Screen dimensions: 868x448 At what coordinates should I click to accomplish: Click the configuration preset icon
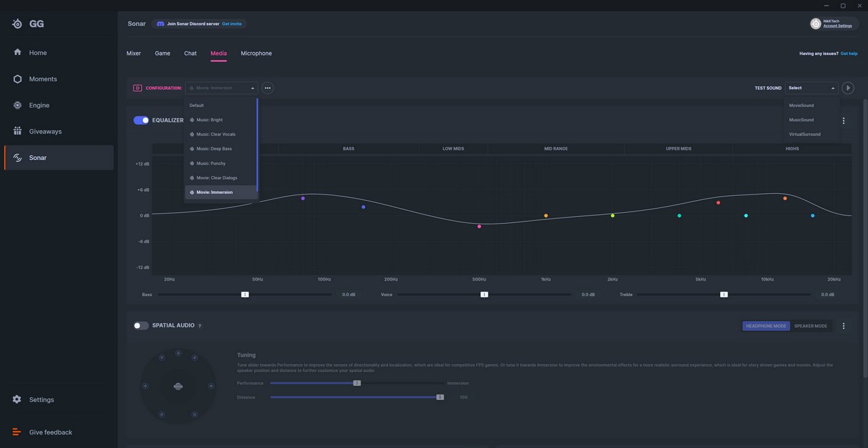click(x=138, y=88)
